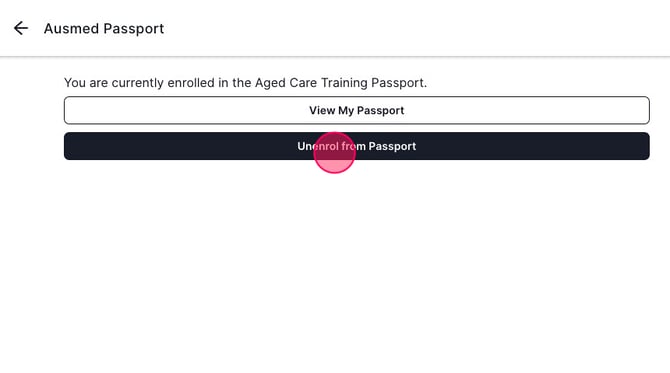Click the currently enrolled status message text
The height and width of the screenshot is (373, 670).
click(245, 82)
